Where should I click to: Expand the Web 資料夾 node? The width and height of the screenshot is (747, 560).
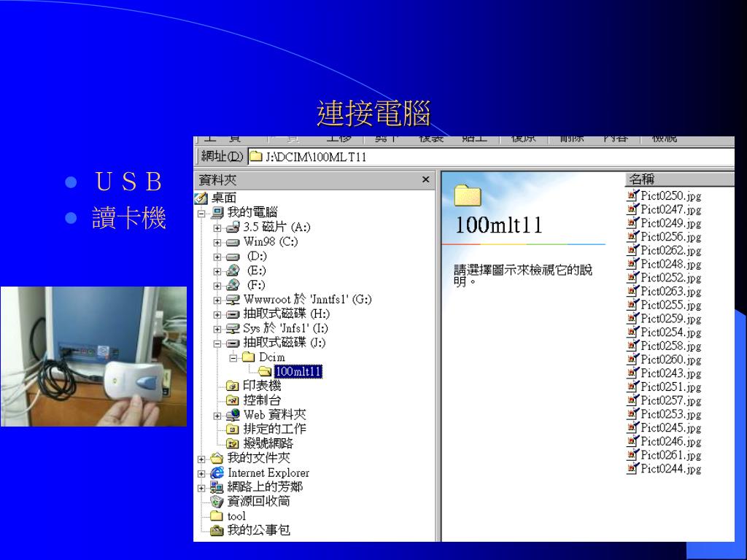217,416
